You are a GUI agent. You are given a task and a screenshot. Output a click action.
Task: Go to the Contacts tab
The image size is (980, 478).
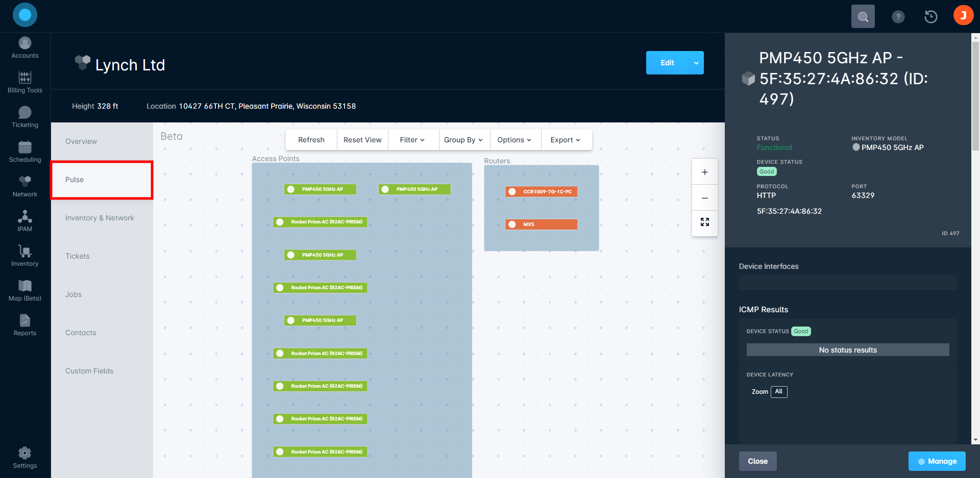pyautogui.click(x=102, y=333)
